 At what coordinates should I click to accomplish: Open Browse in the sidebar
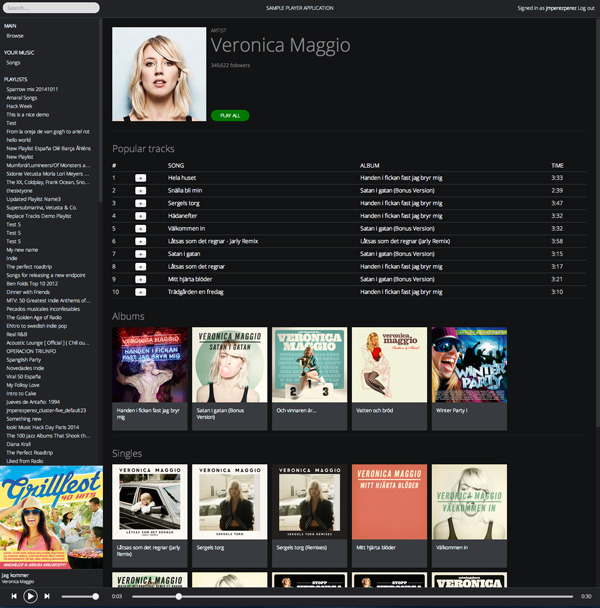[15, 35]
